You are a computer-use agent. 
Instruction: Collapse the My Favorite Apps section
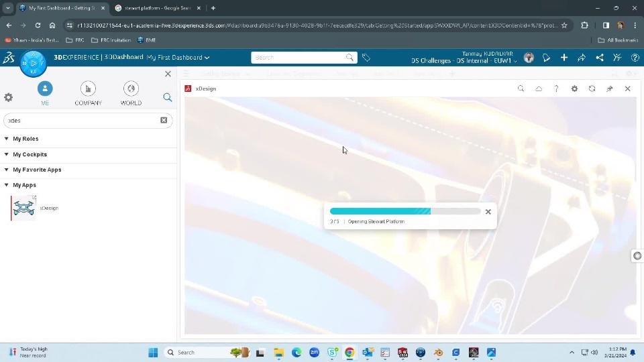click(x=7, y=170)
